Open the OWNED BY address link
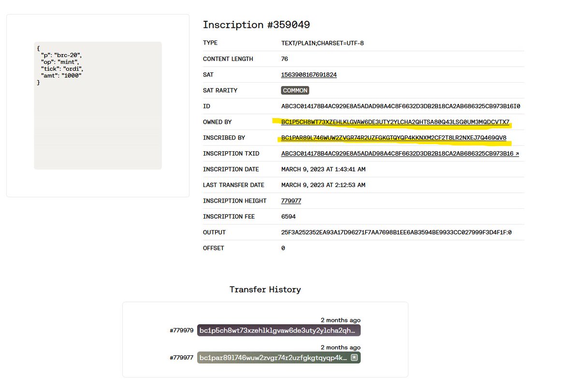The height and width of the screenshot is (392, 580). point(395,122)
